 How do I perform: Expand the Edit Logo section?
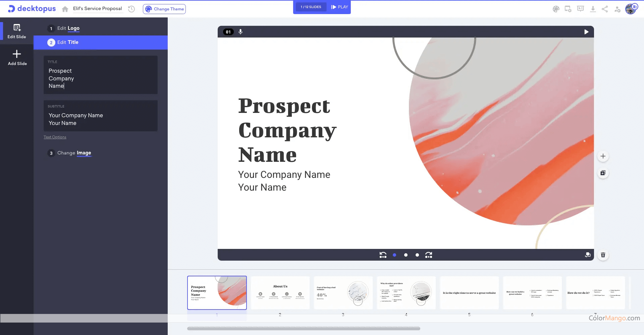coord(68,28)
